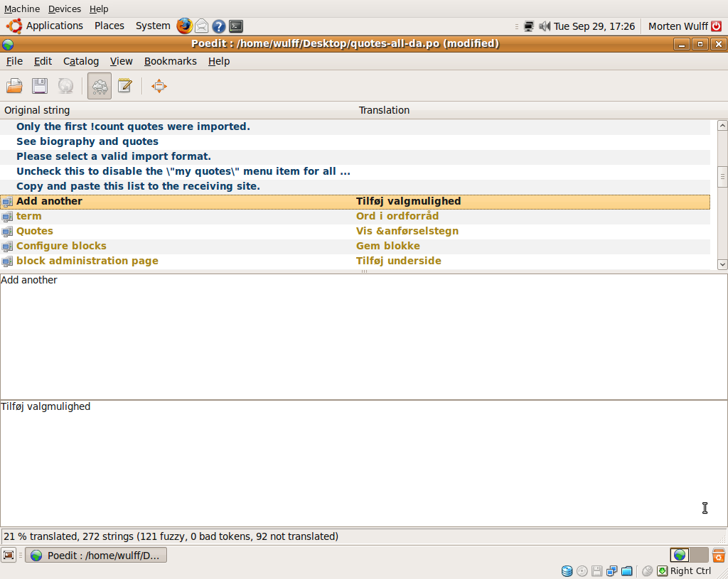
Task: Launch Firefox from the top panel
Action: pyautogui.click(x=184, y=26)
